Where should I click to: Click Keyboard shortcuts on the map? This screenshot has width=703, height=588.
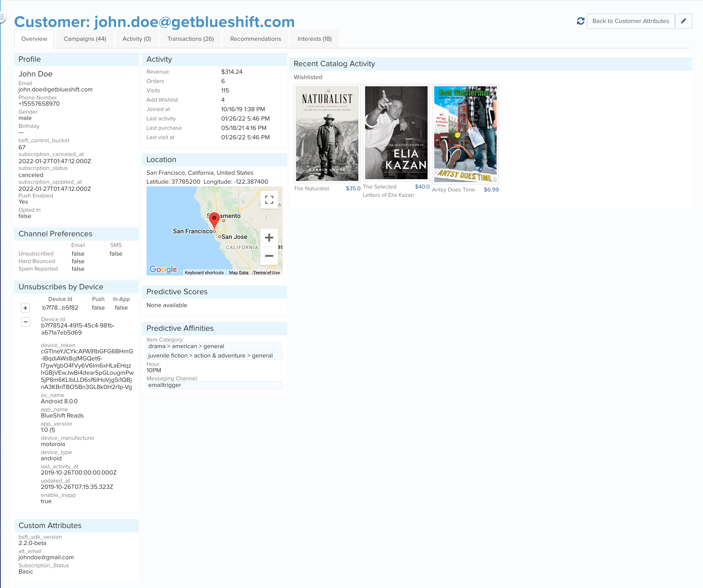[x=204, y=273]
